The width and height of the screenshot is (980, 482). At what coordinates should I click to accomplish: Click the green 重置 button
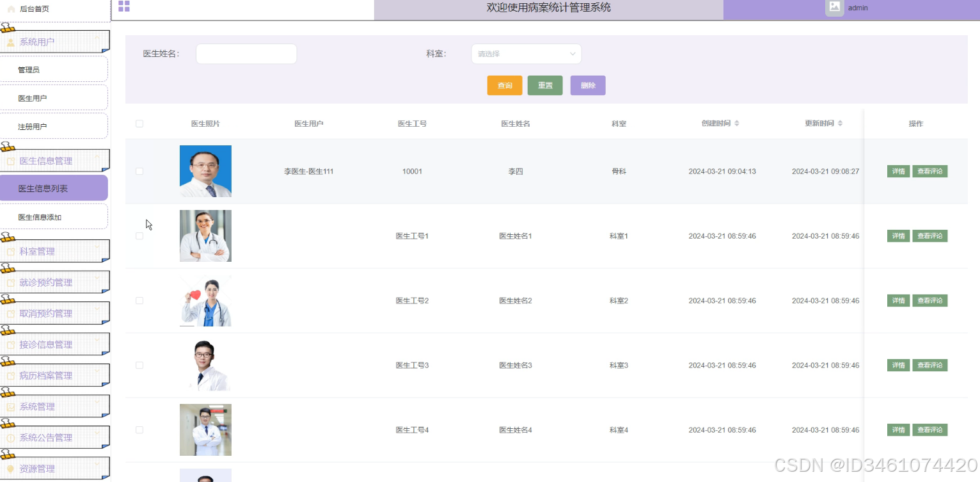coord(545,86)
